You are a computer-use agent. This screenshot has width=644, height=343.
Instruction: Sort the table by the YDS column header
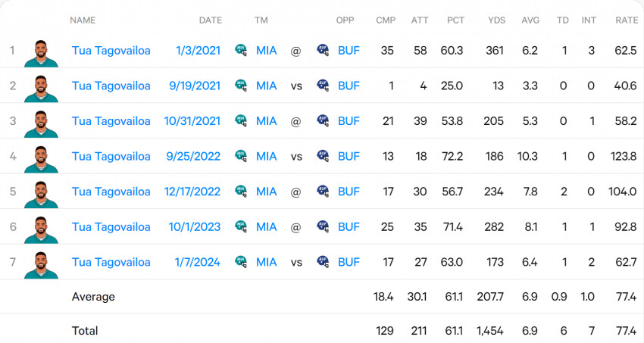(496, 20)
